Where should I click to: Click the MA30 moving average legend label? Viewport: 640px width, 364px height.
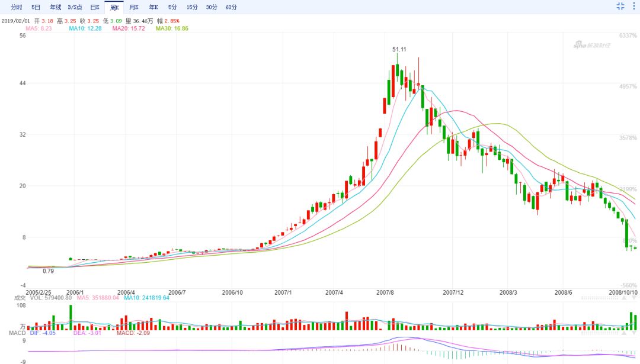click(x=172, y=28)
